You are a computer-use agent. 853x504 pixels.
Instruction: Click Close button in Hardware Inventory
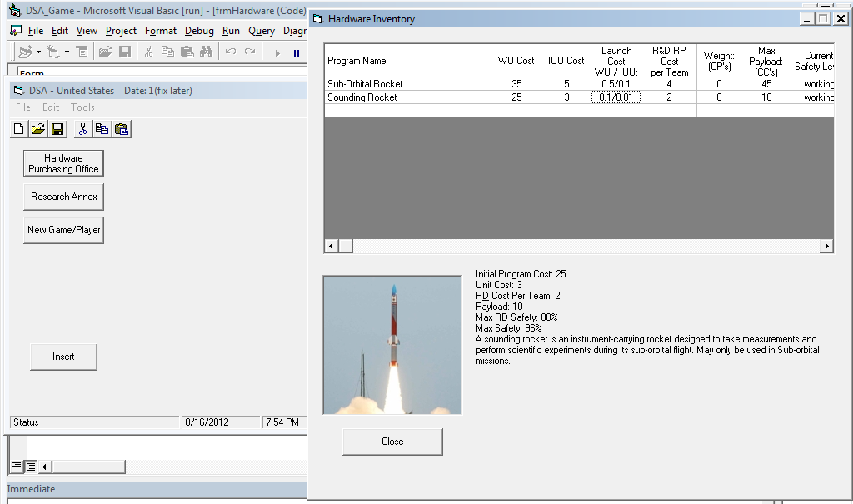pyautogui.click(x=392, y=442)
